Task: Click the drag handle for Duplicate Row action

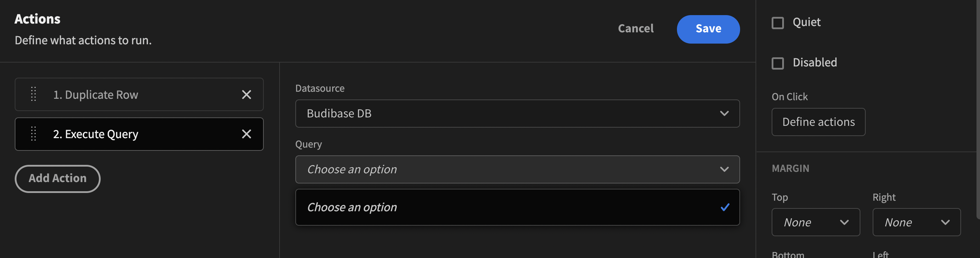Action: pyautogui.click(x=33, y=95)
